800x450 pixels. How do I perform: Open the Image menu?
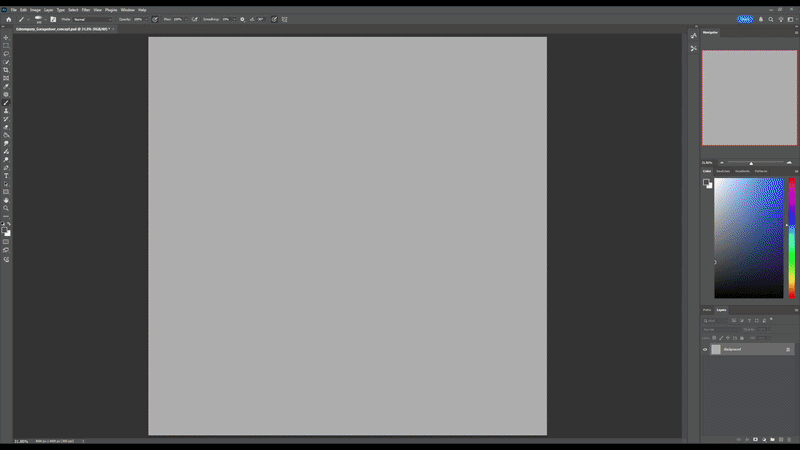coord(35,10)
